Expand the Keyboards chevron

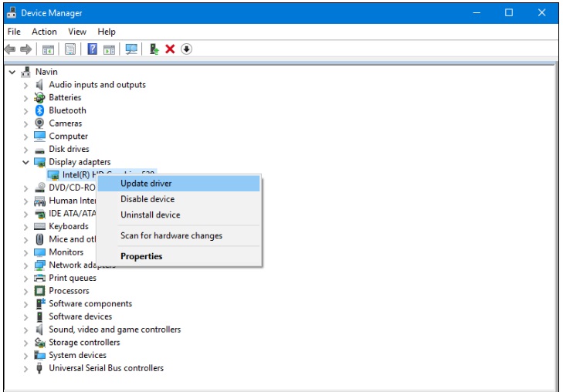click(25, 227)
